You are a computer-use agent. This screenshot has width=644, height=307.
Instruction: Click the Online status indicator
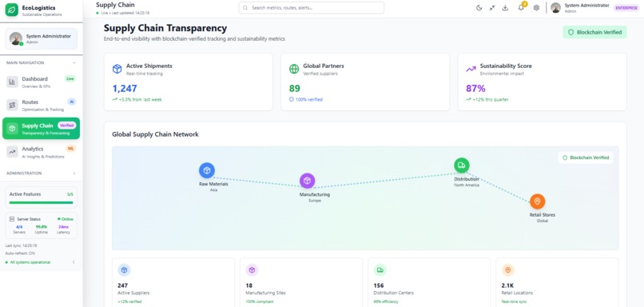click(x=66, y=219)
